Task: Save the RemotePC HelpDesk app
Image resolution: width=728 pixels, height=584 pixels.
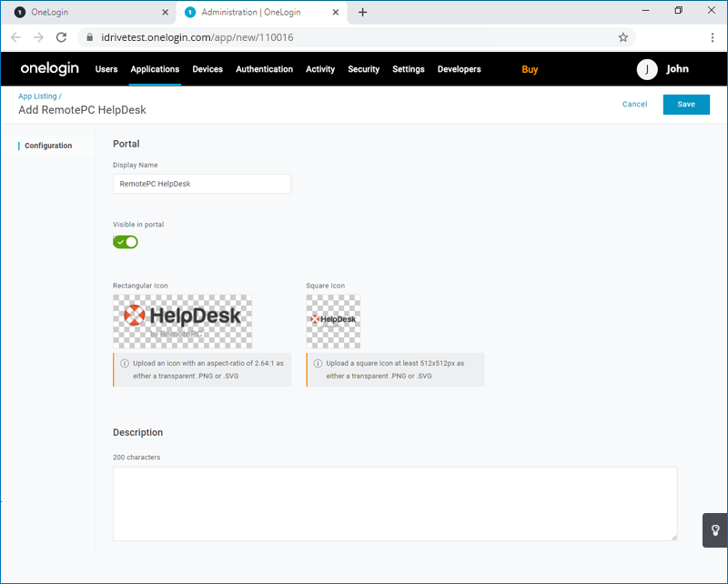Action: (686, 104)
